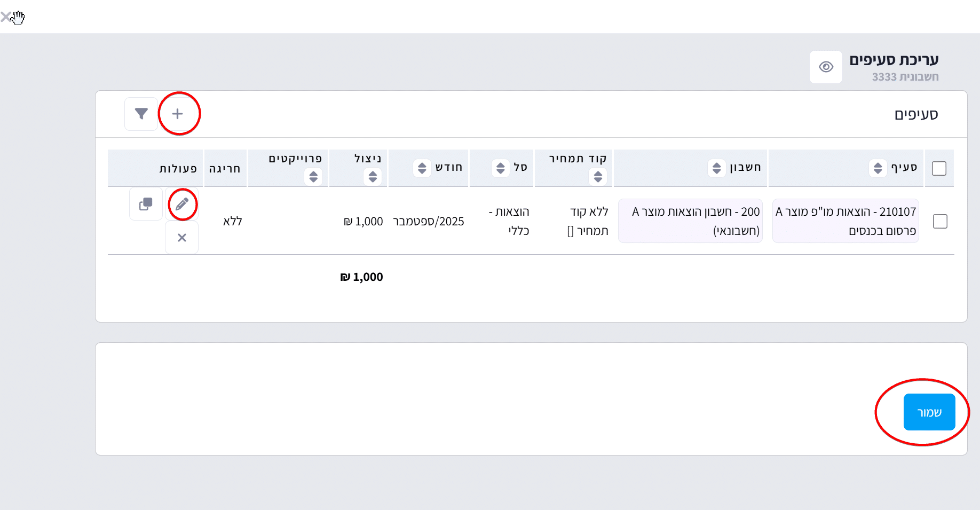Open the filter funnel icon

click(141, 114)
